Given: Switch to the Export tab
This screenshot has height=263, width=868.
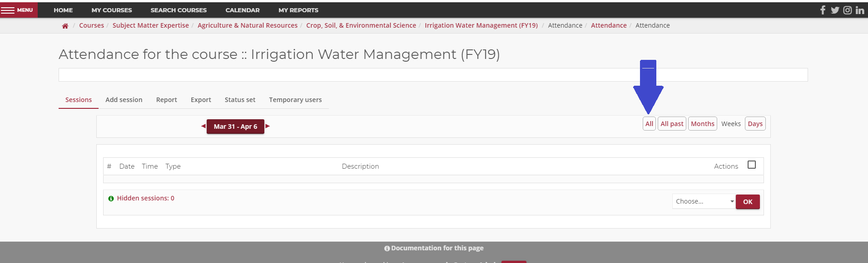Looking at the screenshot, I should pyautogui.click(x=201, y=100).
